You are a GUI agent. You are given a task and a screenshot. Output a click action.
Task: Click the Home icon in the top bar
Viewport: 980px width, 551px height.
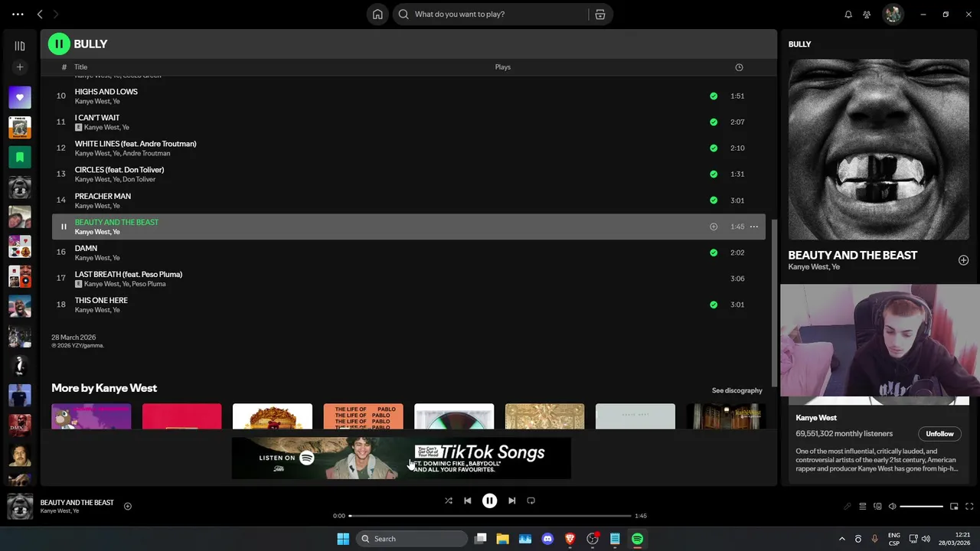[x=377, y=14]
